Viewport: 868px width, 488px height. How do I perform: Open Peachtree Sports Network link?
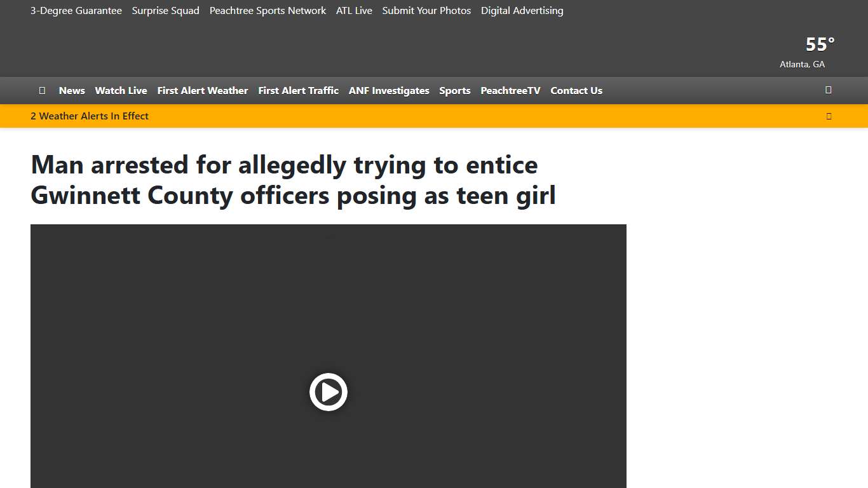pos(268,11)
